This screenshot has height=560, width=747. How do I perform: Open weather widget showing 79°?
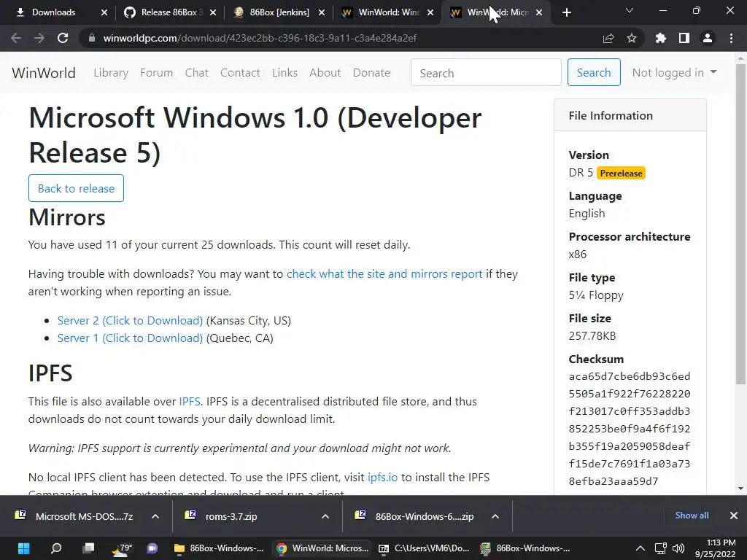(x=122, y=548)
